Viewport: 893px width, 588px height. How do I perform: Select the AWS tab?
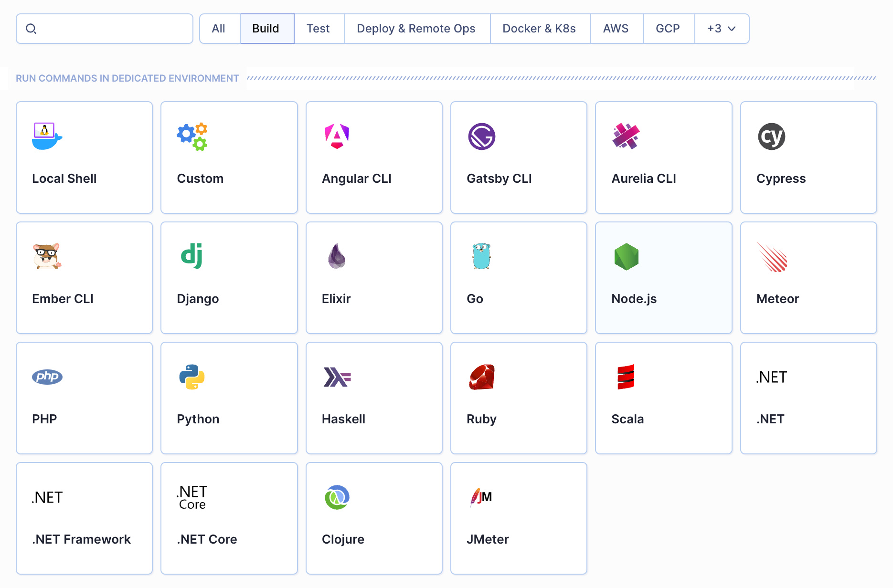tap(616, 29)
